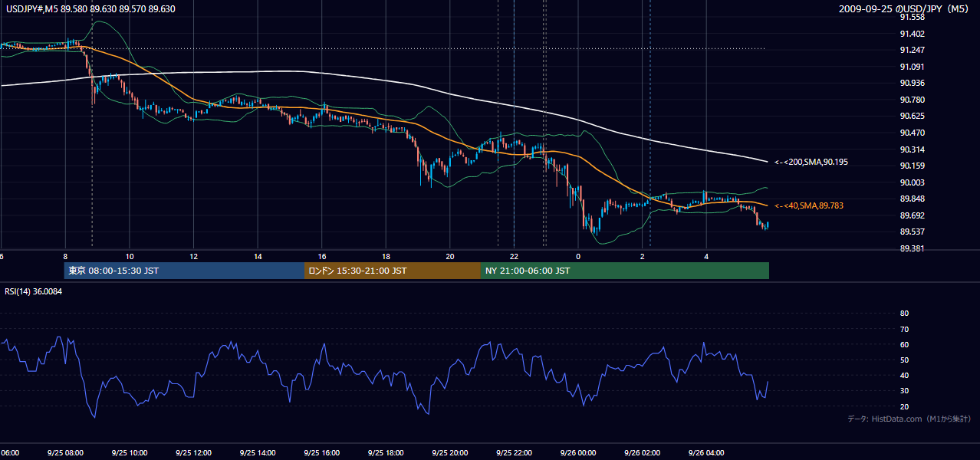The image size is (980, 460).
Task: Click the 9/25 08:00 bottom time label
Action: [65, 453]
